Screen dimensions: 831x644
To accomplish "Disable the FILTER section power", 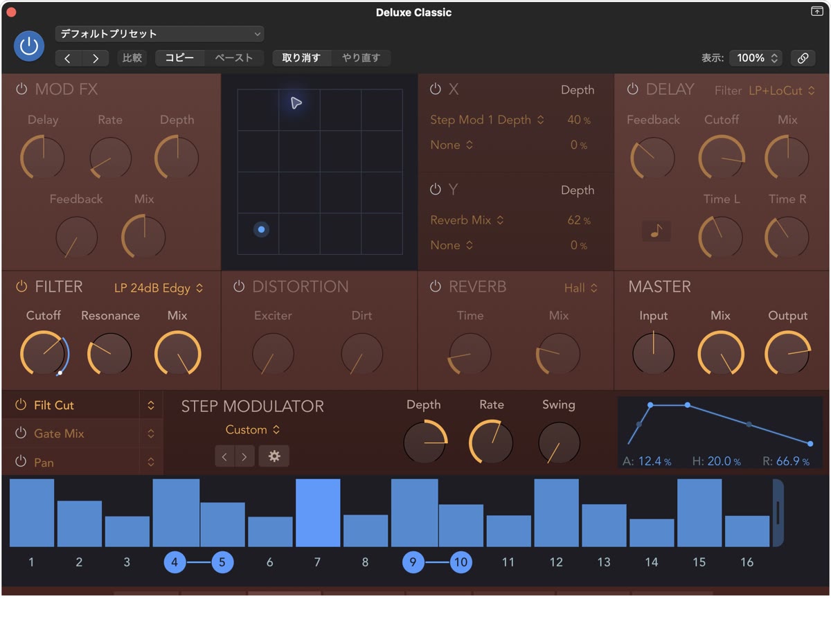I will pyautogui.click(x=21, y=287).
